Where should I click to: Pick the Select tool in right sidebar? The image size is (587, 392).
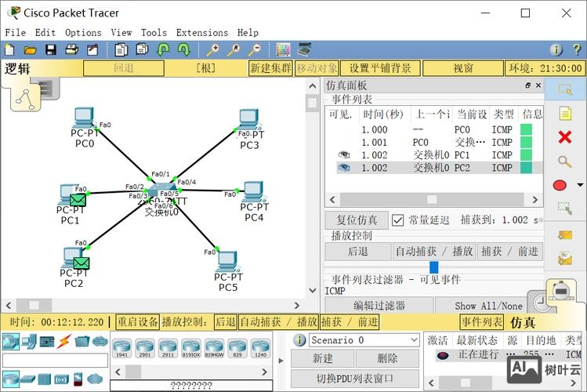point(565,89)
